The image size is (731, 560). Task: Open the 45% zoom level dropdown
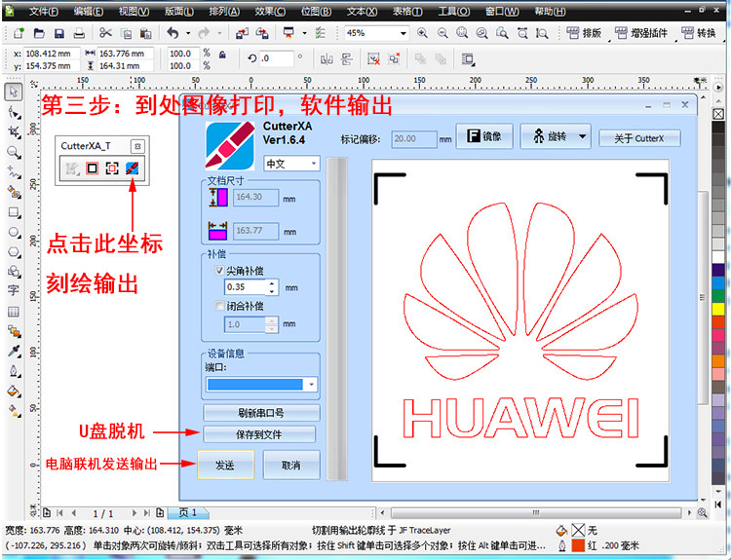(x=404, y=33)
